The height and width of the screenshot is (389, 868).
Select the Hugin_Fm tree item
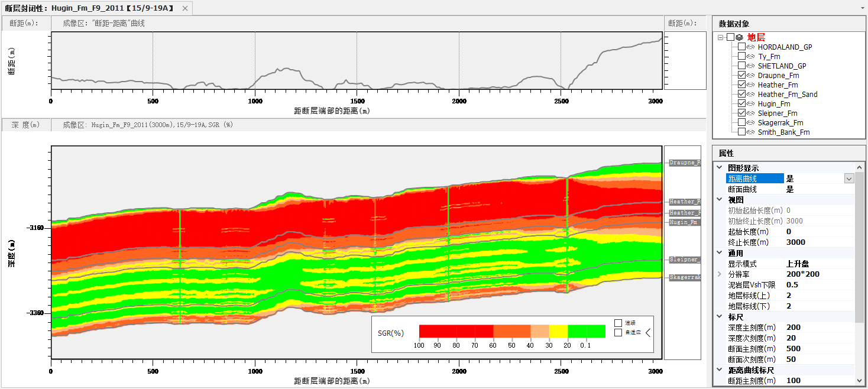click(x=774, y=103)
